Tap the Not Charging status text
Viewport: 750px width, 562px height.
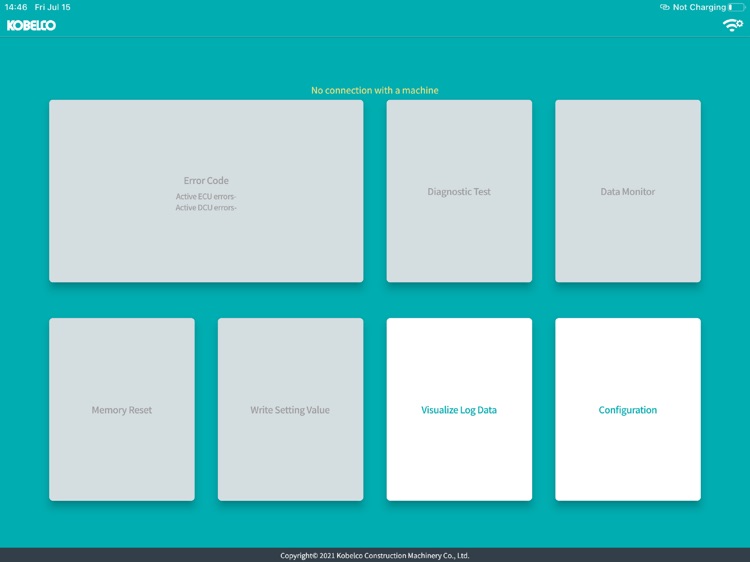coord(699,7)
